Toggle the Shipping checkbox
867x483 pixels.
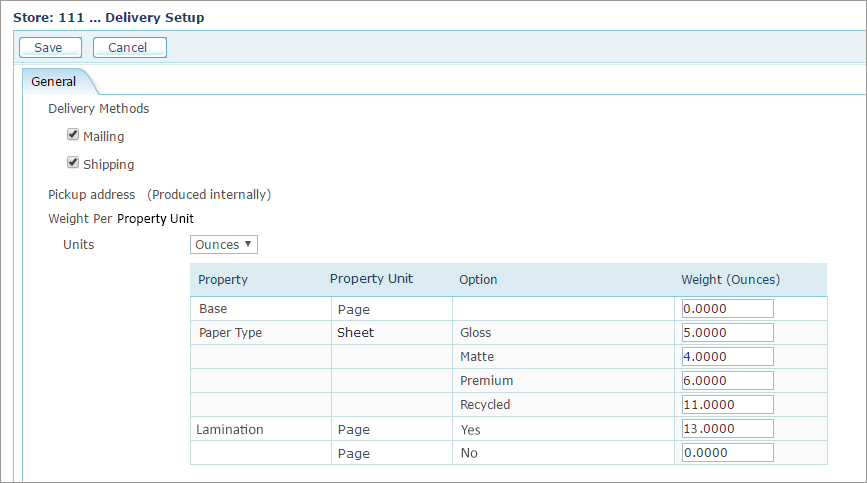point(73,163)
